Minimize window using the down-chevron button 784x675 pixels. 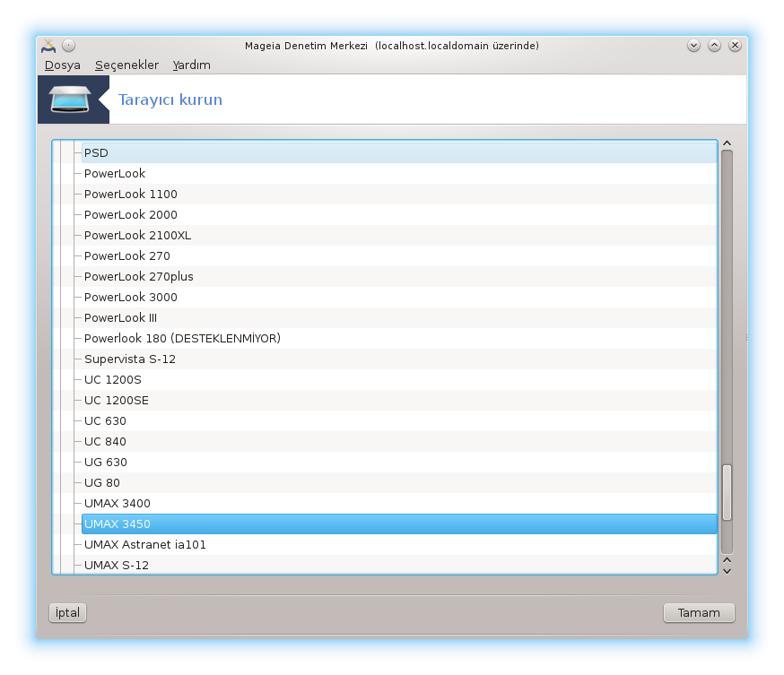click(693, 46)
